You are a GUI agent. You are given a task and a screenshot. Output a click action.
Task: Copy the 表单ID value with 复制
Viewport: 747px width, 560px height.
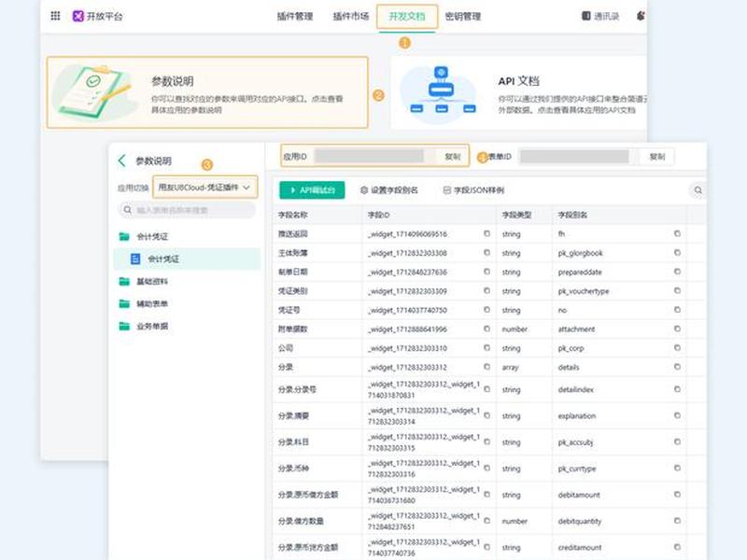point(657,157)
